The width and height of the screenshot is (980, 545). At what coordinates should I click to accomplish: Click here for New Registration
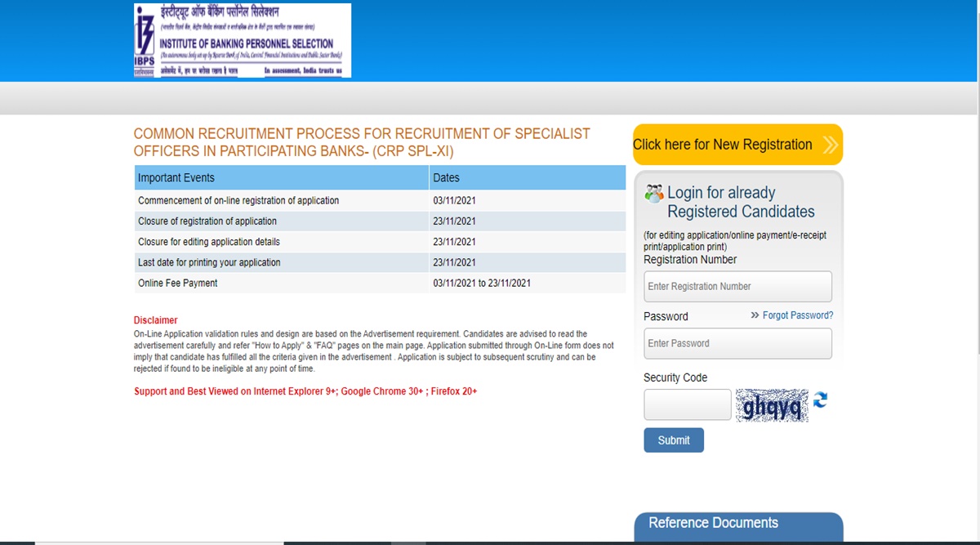[x=723, y=144]
